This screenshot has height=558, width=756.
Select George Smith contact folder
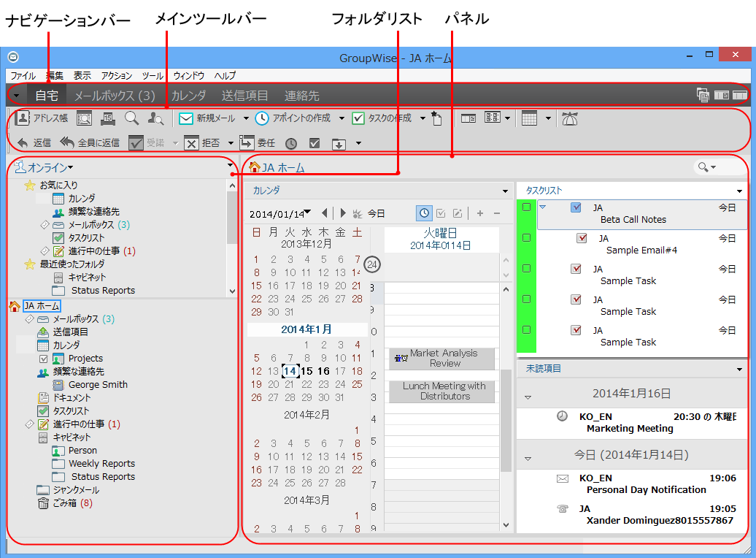(x=90, y=385)
